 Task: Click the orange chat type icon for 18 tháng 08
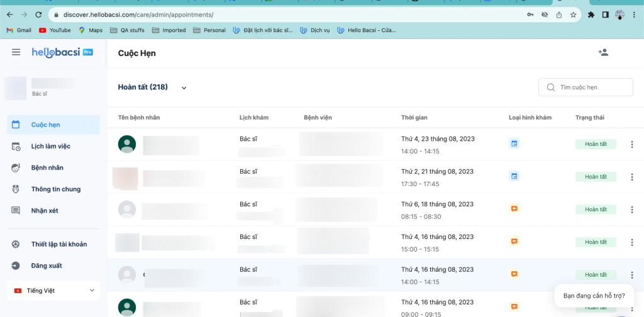point(514,209)
